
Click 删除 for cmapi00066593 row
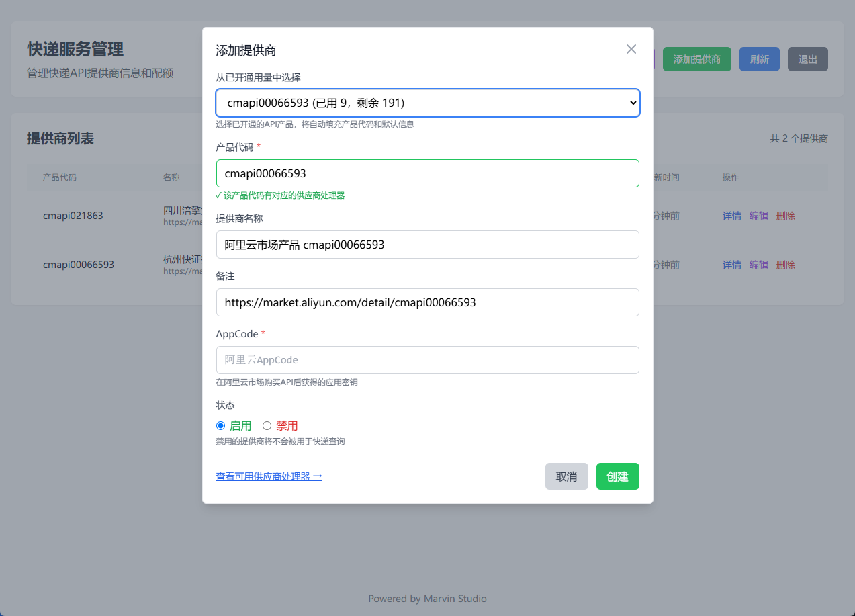785,265
